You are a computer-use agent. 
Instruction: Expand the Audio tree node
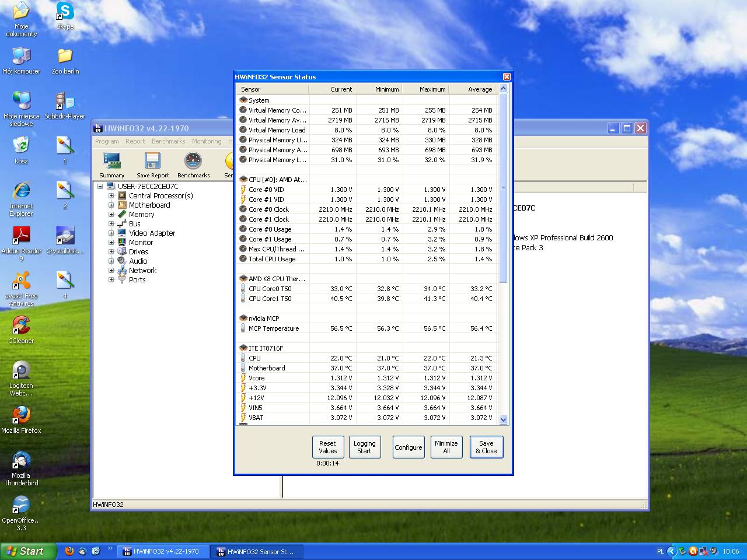point(111,261)
